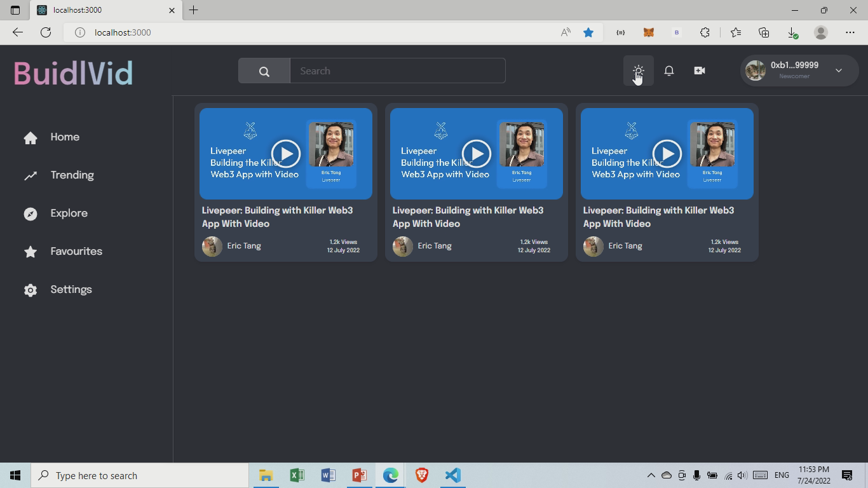
Task: Click the wallet profile avatar
Action: [755, 71]
